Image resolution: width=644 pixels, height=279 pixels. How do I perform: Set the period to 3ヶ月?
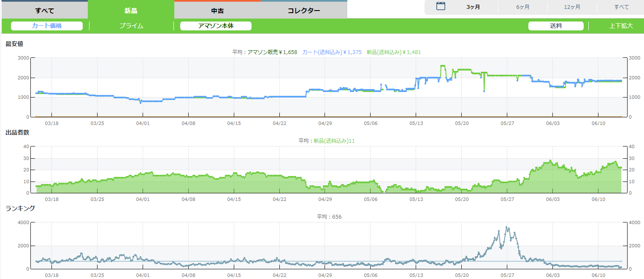pos(473,7)
